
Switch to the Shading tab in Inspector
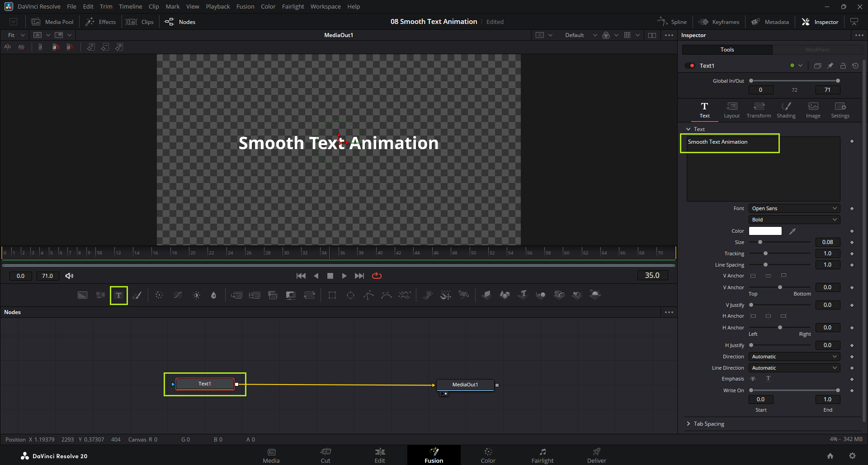[786, 110]
